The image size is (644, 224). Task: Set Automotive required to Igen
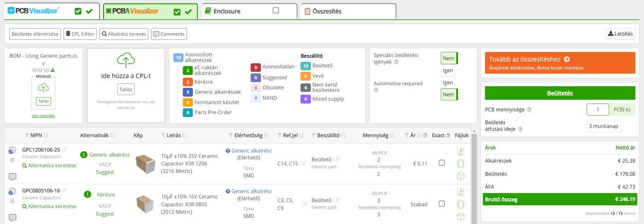(x=448, y=83)
